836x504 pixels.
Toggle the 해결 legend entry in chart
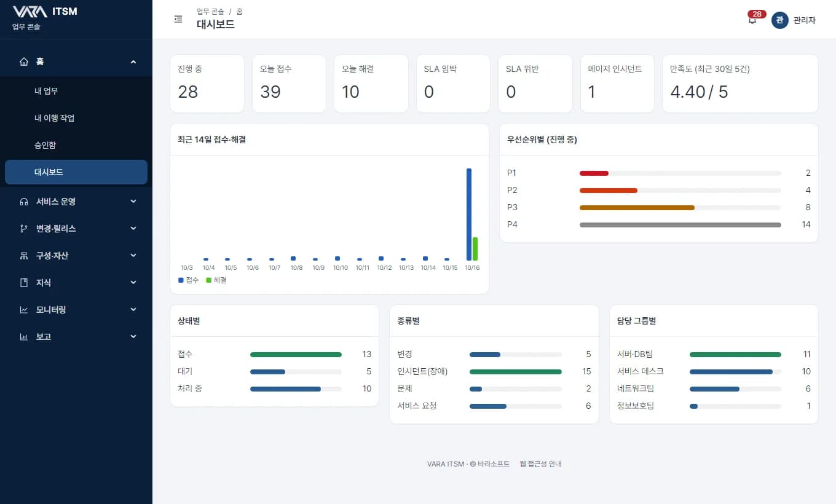point(216,280)
